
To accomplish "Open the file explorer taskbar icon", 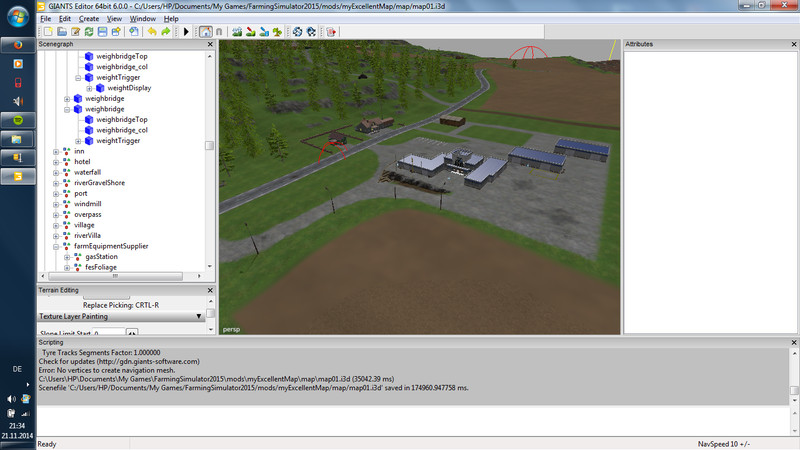I will coord(18,139).
